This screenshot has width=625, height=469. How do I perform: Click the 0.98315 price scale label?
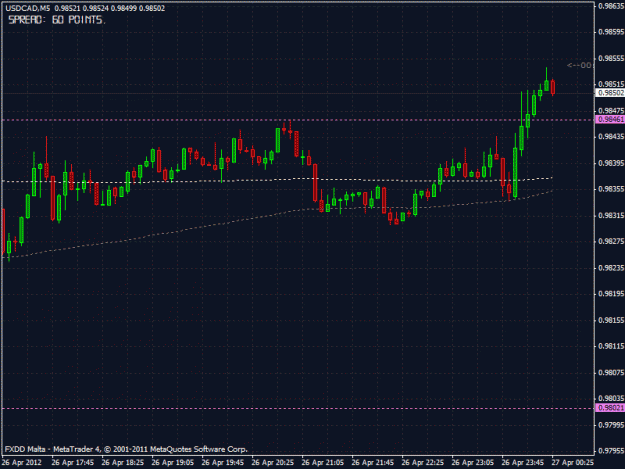click(x=611, y=215)
